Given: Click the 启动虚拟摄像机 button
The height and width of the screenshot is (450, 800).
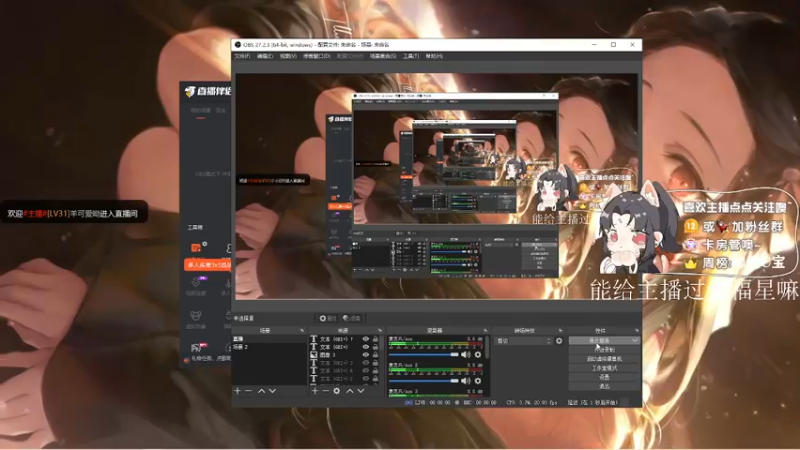Looking at the screenshot, I should (604, 359).
